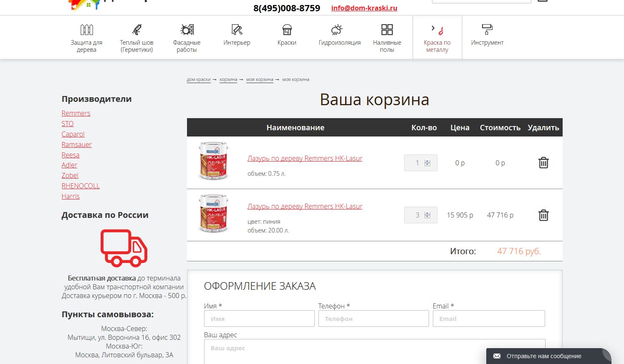The image size is (624, 364).
Task: Click the Производители sidebar heading
Action: pyautogui.click(x=96, y=99)
